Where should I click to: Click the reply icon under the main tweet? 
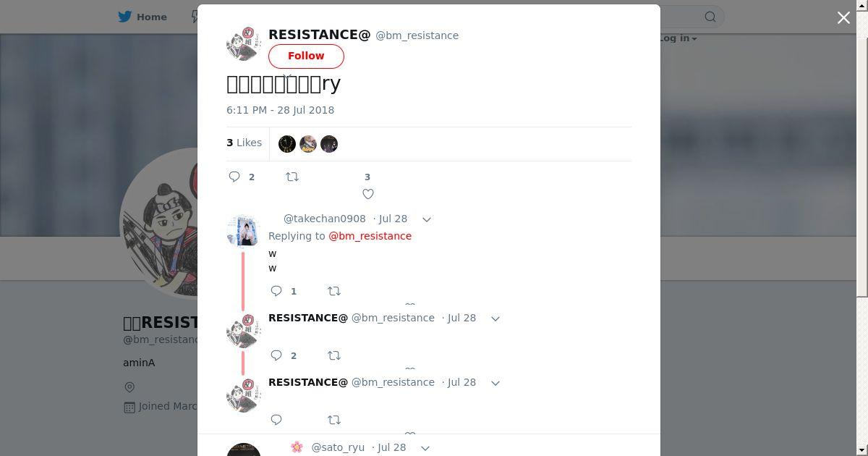[234, 177]
